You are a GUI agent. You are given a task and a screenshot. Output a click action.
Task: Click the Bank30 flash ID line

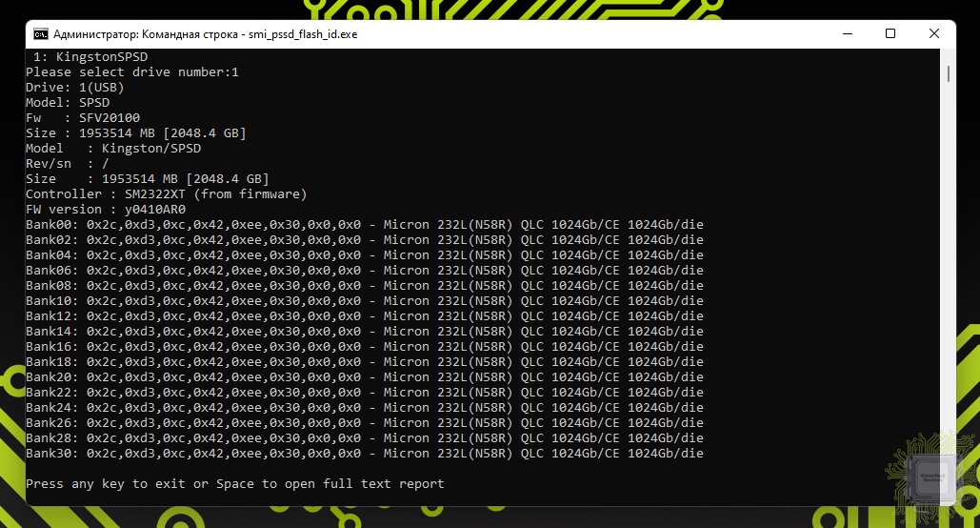(364, 454)
